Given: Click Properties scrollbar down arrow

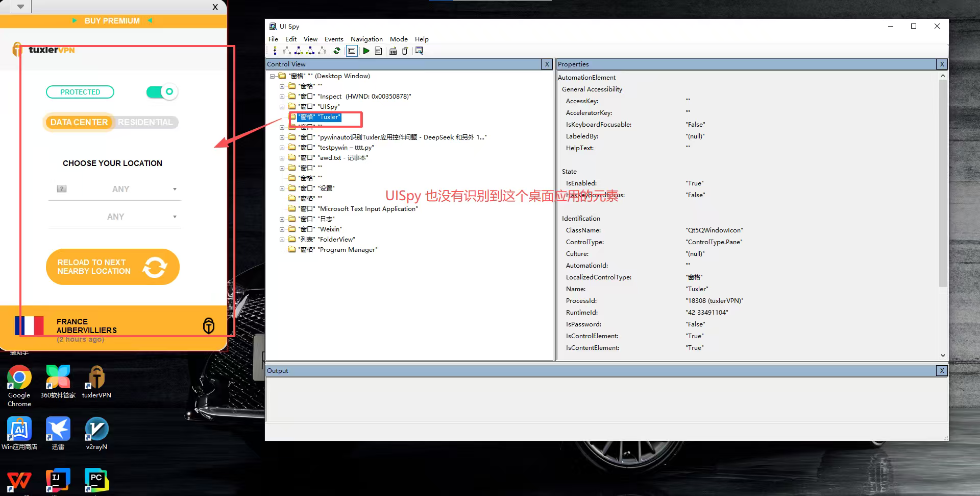Looking at the screenshot, I should [x=943, y=355].
